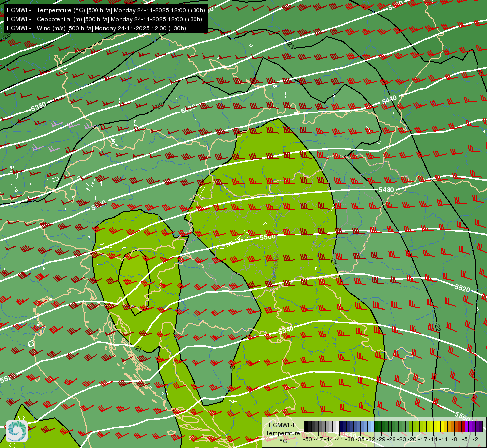Viewport: 487px width, 448px height.
Task: Click the -35 legend value
Action: (x=360, y=440)
